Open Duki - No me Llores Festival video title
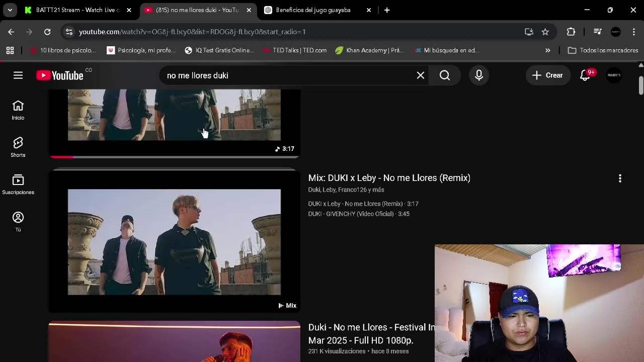644x362 pixels. 371,334
